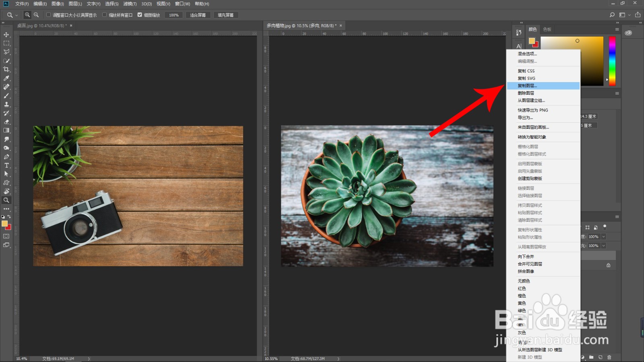Open the Creative Cloud Libraries panel icon
644x362 pixels.
(x=628, y=33)
